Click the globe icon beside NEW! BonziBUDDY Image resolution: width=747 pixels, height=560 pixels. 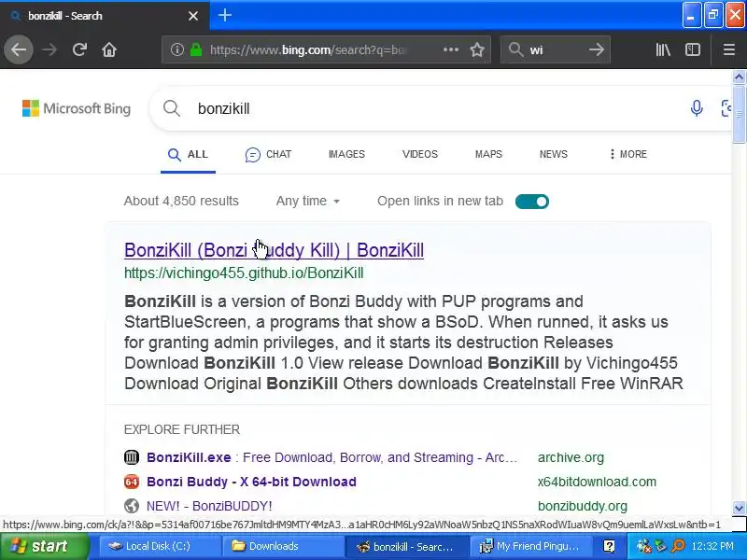pyautogui.click(x=132, y=506)
